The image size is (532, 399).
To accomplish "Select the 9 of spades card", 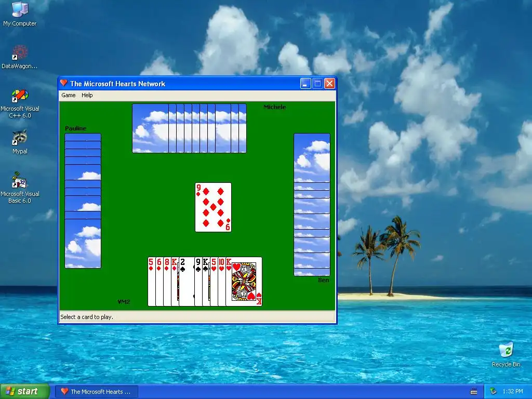I will click(x=198, y=282).
